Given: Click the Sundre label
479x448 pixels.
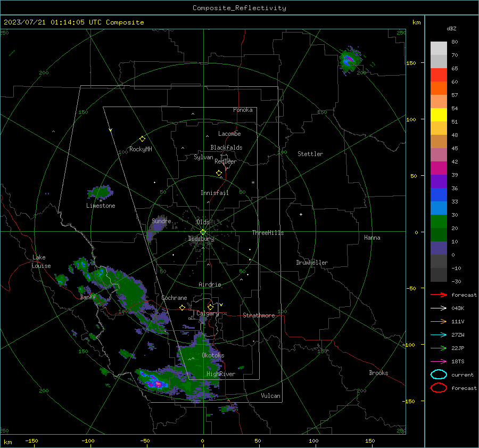Looking at the screenshot, I should point(161,221).
